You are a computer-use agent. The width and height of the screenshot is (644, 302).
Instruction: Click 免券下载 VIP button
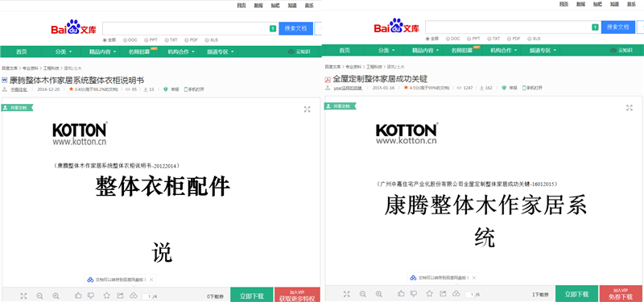pyautogui.click(x=621, y=294)
